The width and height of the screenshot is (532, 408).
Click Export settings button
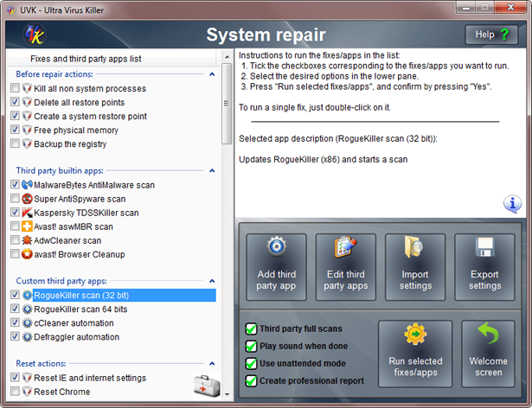pyautogui.click(x=484, y=267)
